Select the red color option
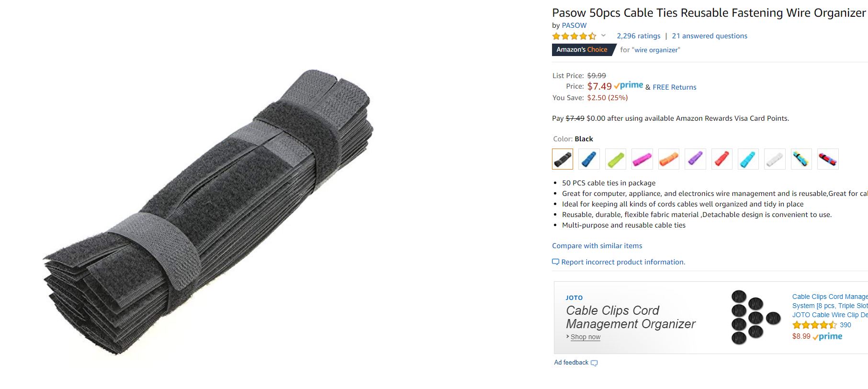 [722, 159]
